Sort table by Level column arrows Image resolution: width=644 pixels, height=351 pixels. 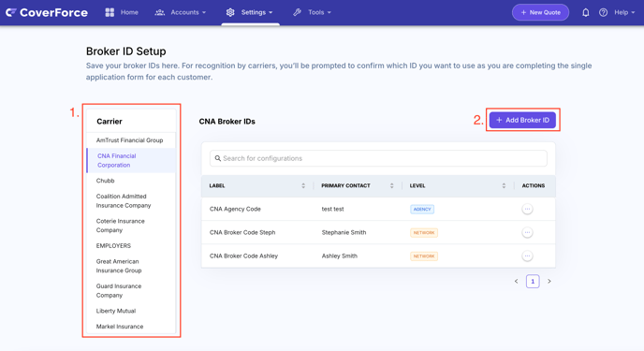(504, 186)
